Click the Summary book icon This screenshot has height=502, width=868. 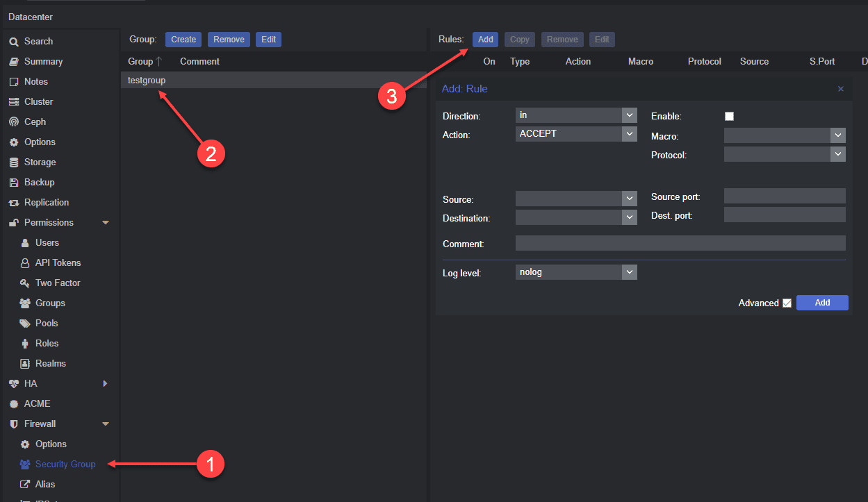click(x=13, y=62)
